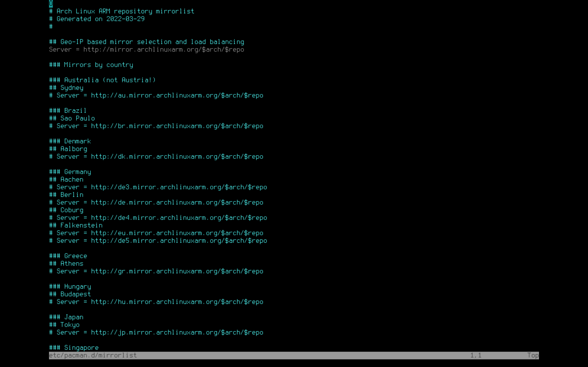588x367 pixels.
Task: Click the Brazil br.mirror server line
Action: click(x=156, y=126)
